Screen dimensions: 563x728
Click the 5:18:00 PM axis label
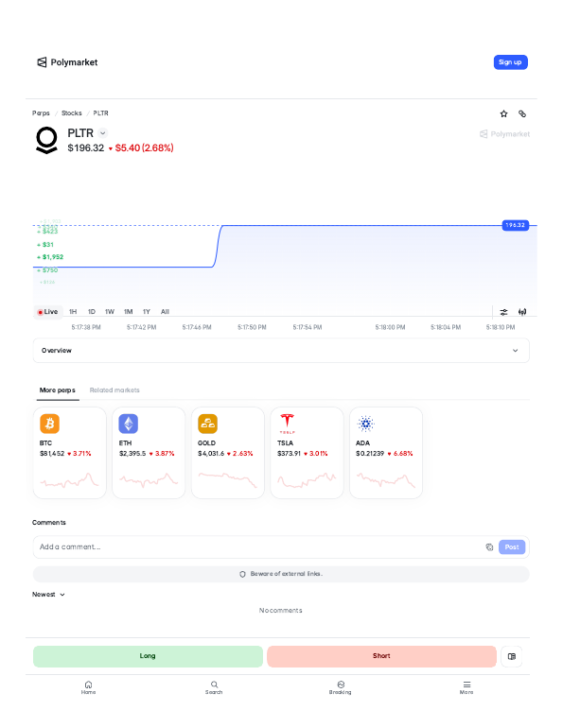390,327
